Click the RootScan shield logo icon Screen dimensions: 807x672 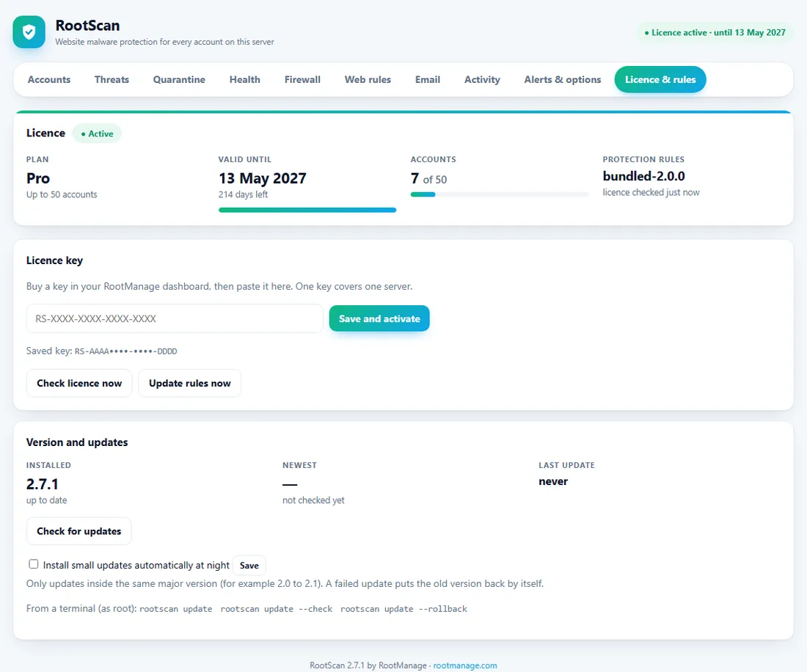(29, 32)
